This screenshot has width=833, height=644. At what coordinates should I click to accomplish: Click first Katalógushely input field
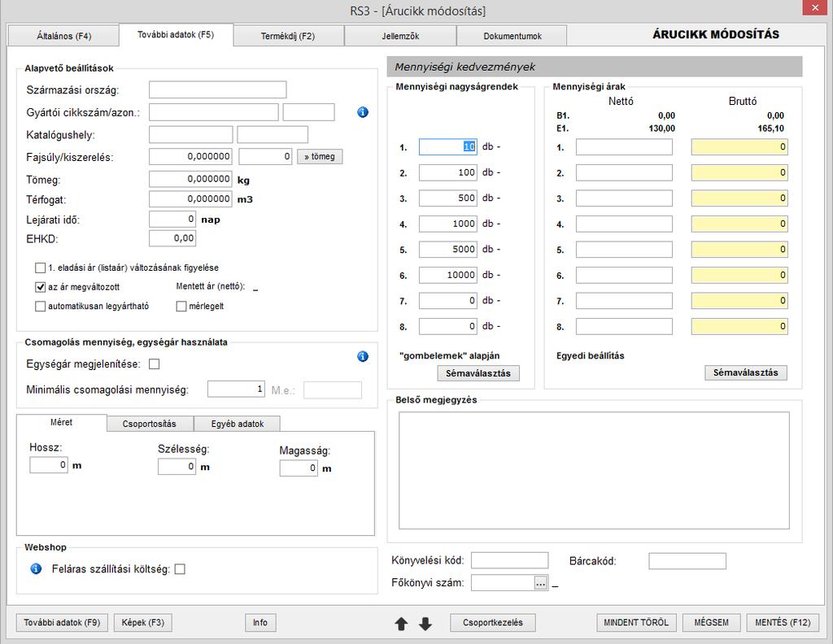190,134
